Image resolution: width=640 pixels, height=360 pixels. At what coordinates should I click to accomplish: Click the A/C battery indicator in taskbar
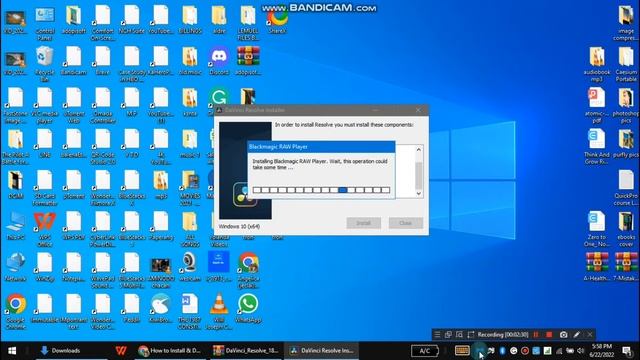[424, 351]
